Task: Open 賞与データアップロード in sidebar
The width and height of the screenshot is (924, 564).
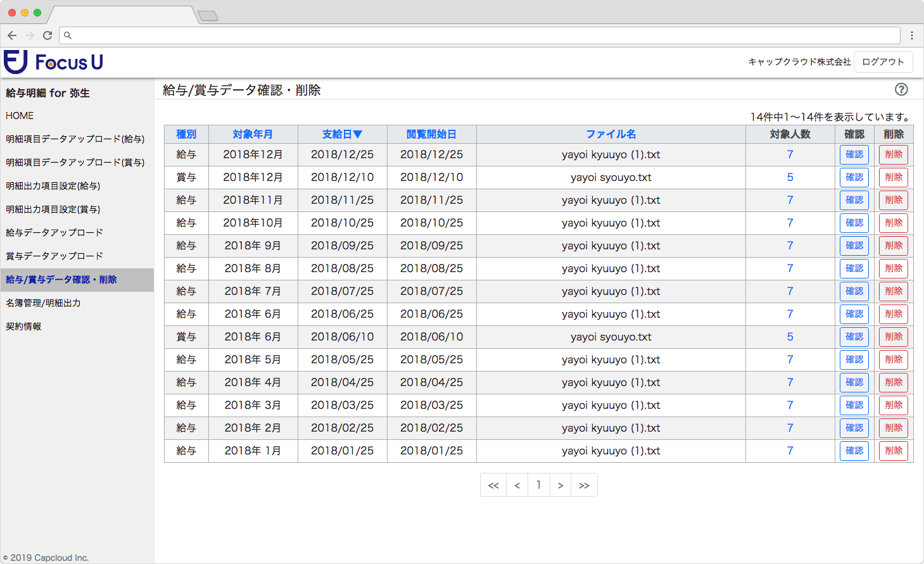Action: pos(54,256)
